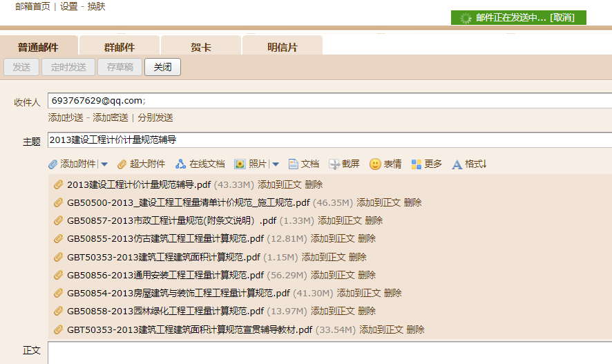Delete the GB50858-2013 attachment
Image resolution: width=612 pixels, height=364 pixels.
(x=367, y=311)
